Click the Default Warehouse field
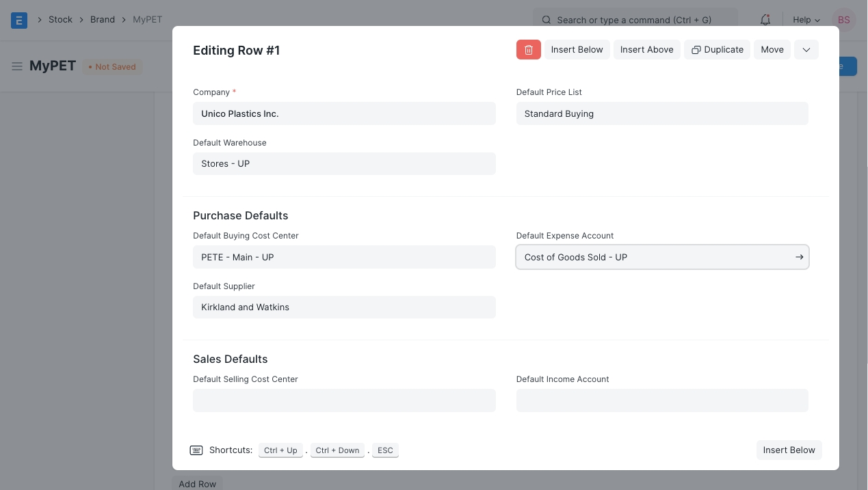The width and height of the screenshot is (868, 490). pyautogui.click(x=344, y=164)
